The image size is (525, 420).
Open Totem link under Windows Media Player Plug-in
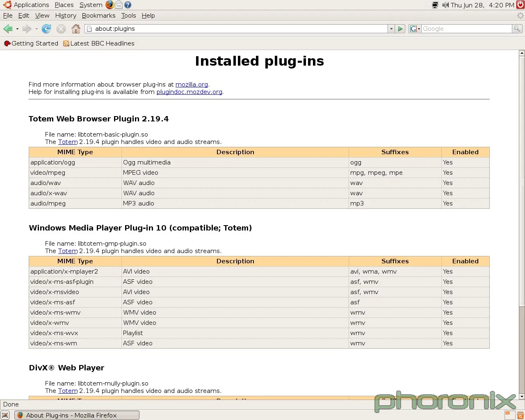pyautogui.click(x=68, y=251)
